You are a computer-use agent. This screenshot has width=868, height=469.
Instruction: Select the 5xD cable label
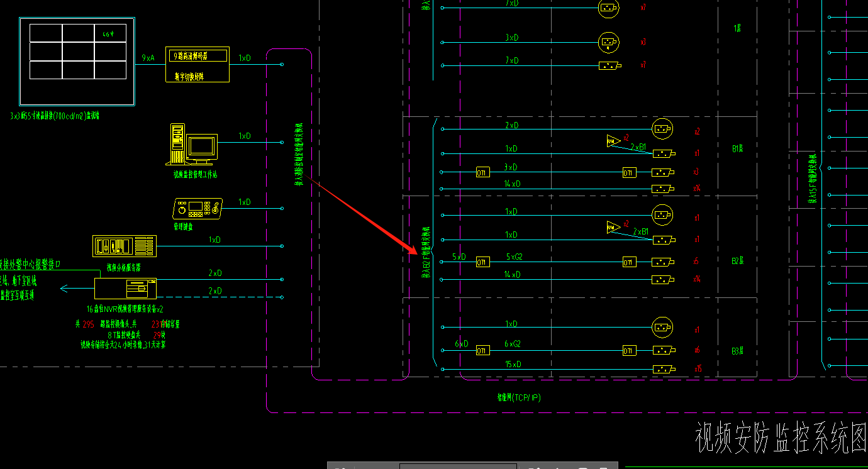point(459,257)
